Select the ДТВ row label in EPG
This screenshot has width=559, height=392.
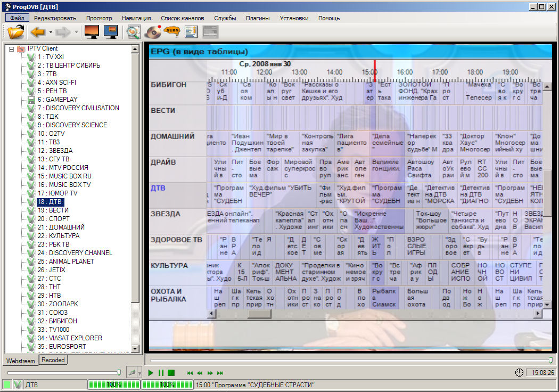158,189
